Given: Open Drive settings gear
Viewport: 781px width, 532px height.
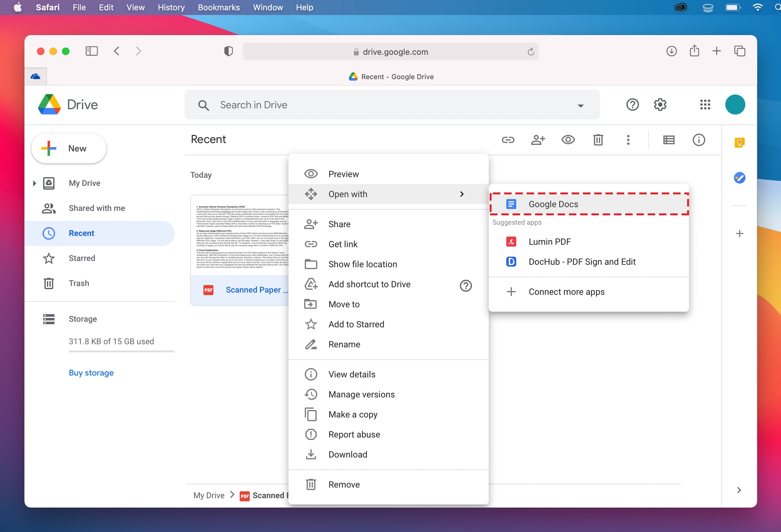Looking at the screenshot, I should [660, 105].
